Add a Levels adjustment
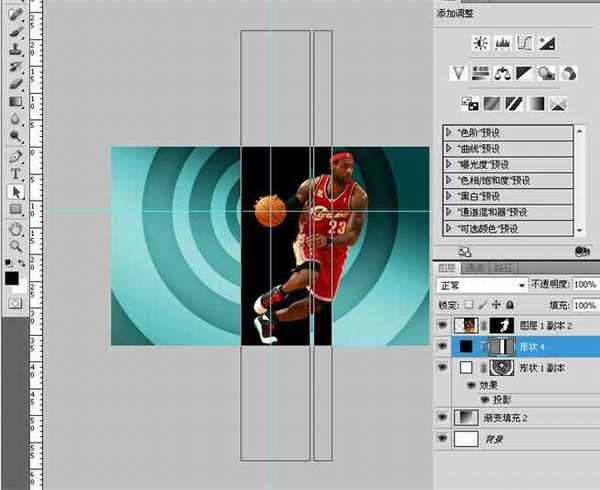 click(x=502, y=43)
